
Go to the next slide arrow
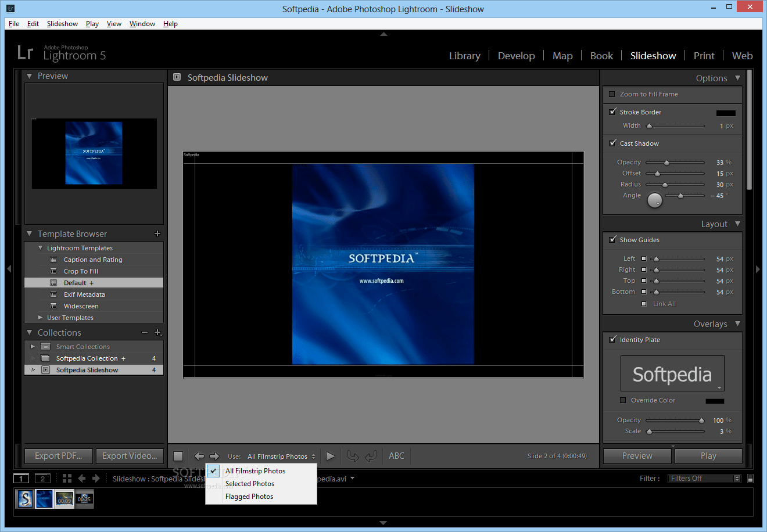click(x=214, y=456)
